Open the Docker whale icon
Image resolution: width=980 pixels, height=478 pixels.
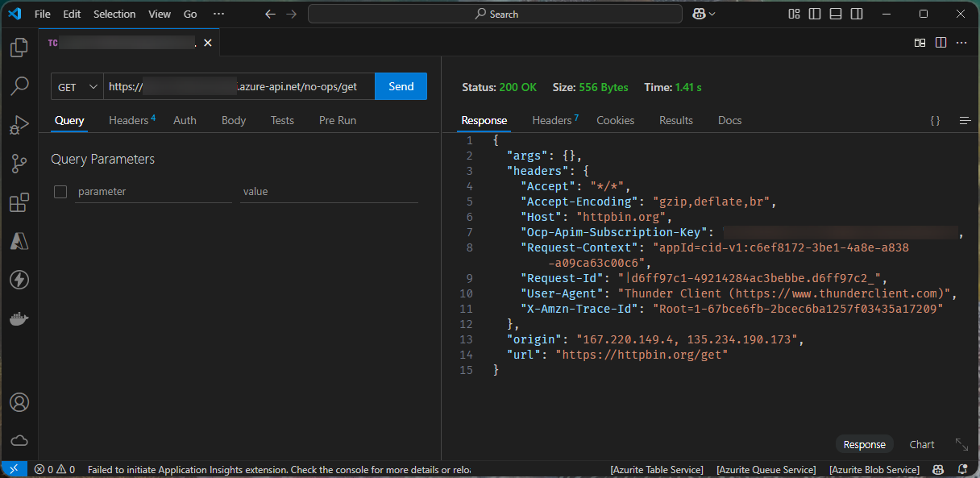(19, 319)
